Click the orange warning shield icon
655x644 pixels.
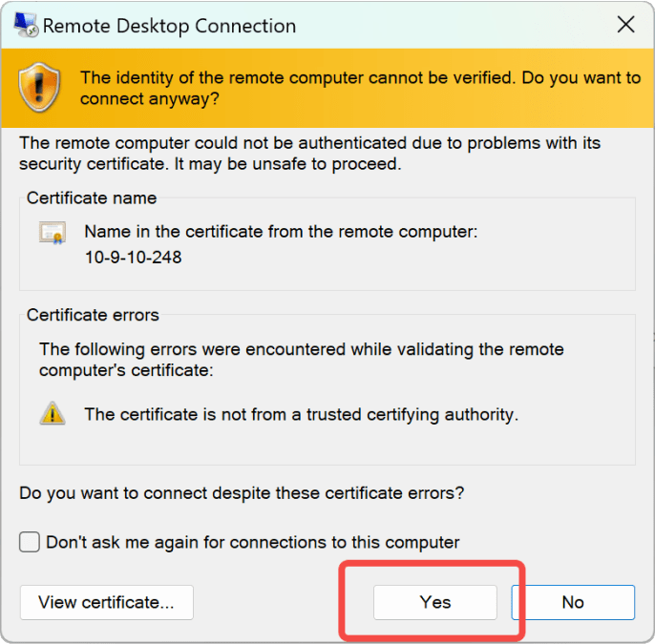click(x=39, y=88)
